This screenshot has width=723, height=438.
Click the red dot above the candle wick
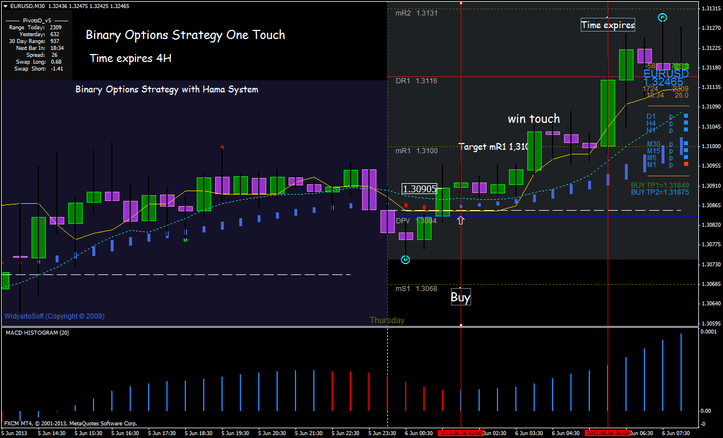click(x=222, y=148)
